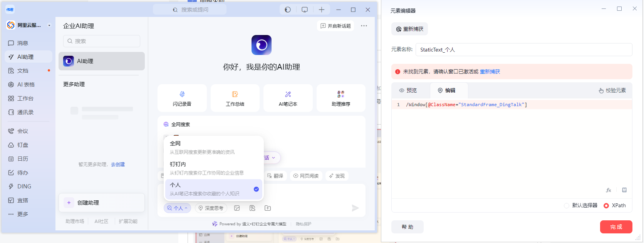This screenshot has height=243, width=644.
Task: Select AI助理 item in the assistant list
Action: point(102,61)
